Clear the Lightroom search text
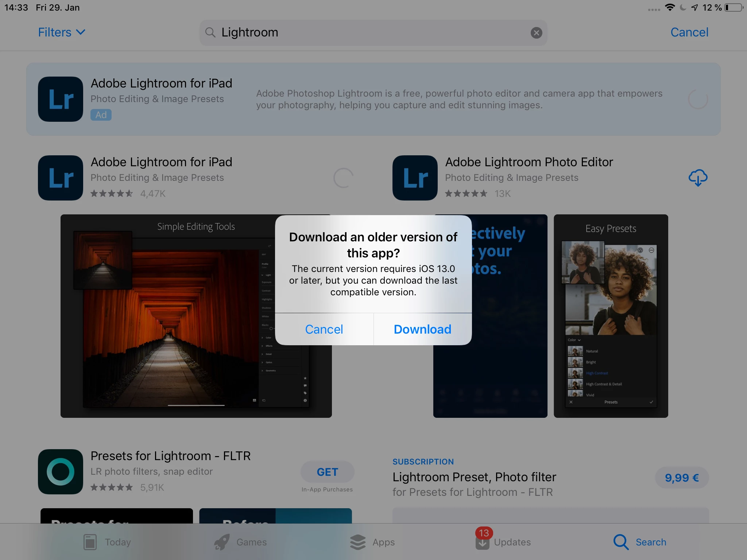Screen dimensions: 747x560 [x=536, y=33]
